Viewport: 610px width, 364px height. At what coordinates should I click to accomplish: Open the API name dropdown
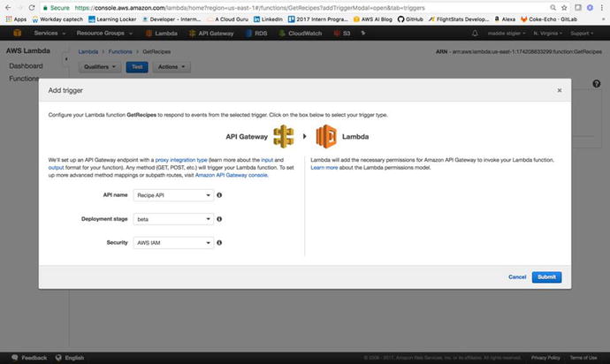point(174,194)
